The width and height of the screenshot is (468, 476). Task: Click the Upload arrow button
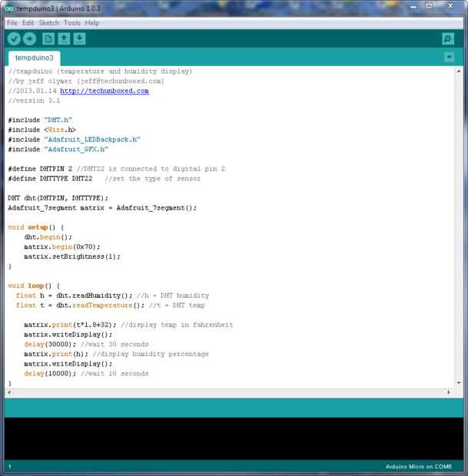[29, 39]
